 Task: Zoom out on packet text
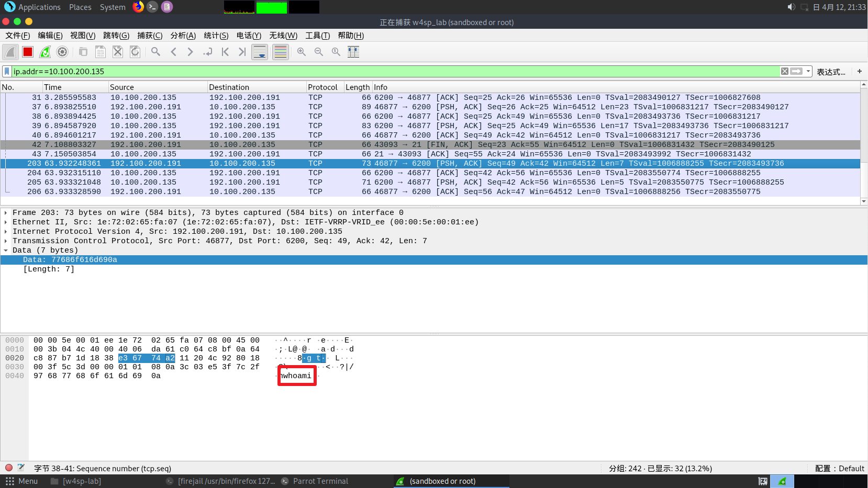pyautogui.click(x=319, y=52)
